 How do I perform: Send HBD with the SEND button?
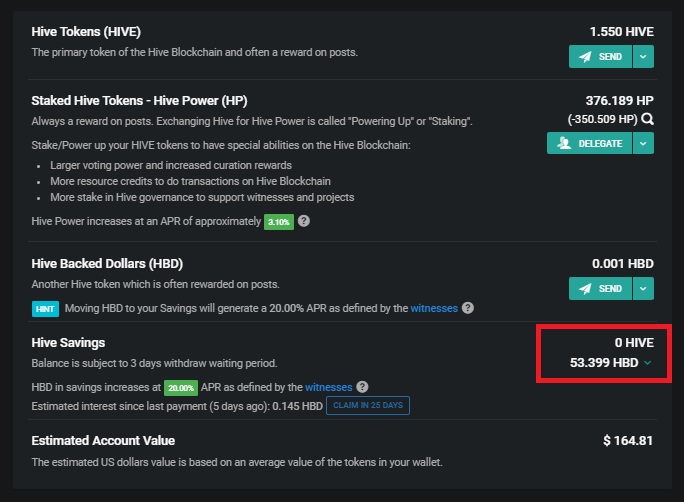pyautogui.click(x=600, y=289)
